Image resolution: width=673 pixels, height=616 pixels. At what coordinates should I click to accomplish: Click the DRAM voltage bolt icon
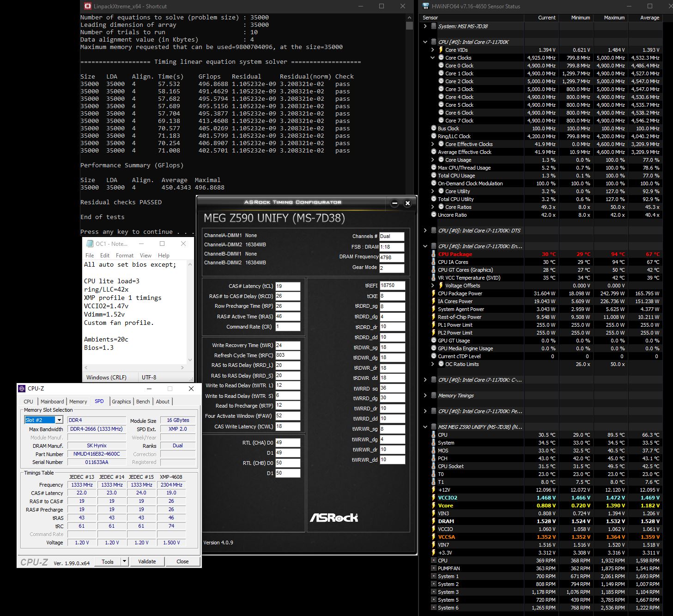point(433,521)
